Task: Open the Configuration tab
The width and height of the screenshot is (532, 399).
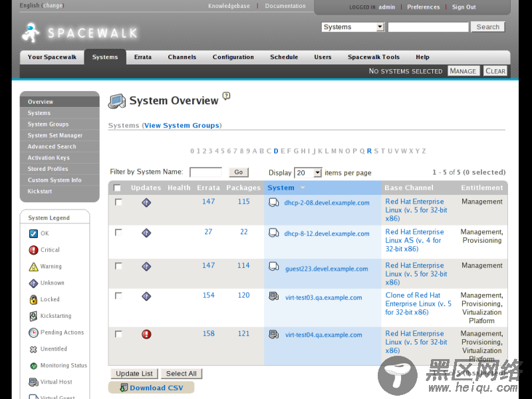Action: (x=233, y=57)
